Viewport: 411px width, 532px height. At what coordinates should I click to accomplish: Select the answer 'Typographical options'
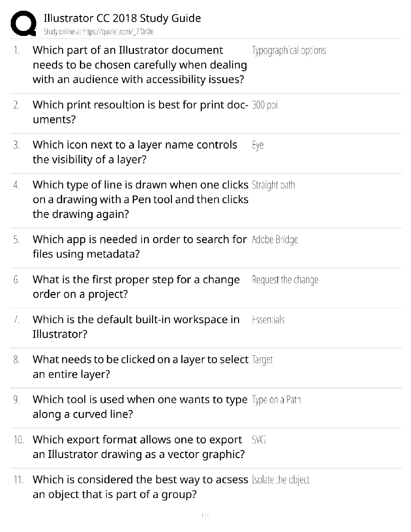point(289,50)
